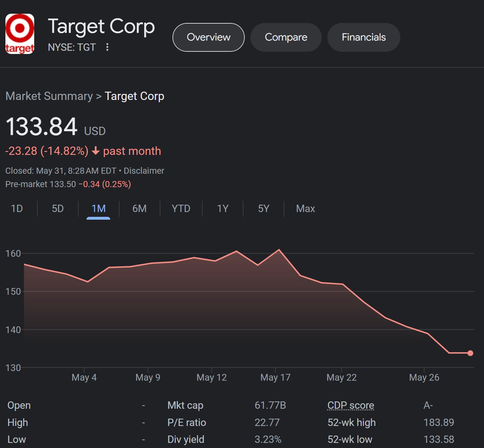Click the May 9 axis label
Screen dimensions: 484x448
pos(148,377)
